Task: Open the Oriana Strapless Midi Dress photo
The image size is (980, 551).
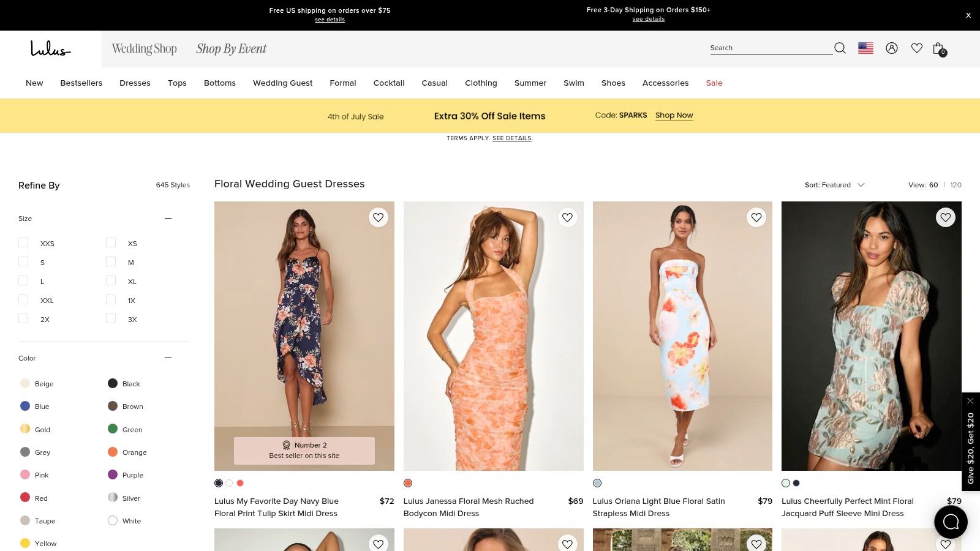Action: pos(682,336)
